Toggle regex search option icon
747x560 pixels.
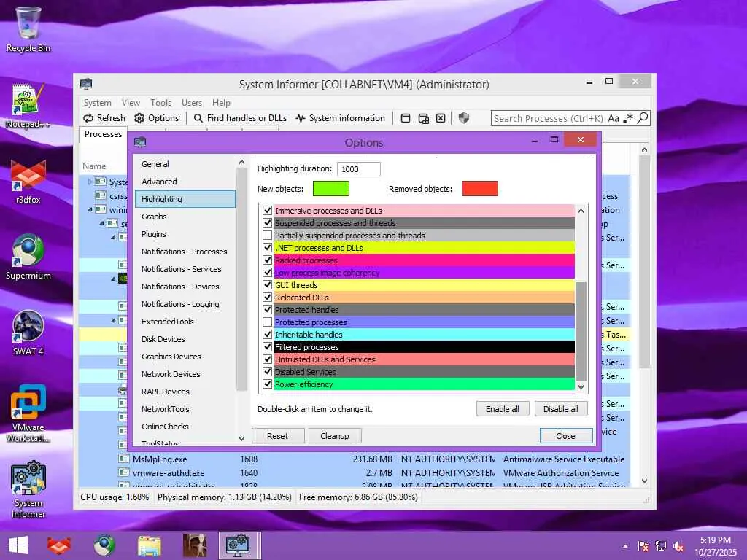[x=629, y=117]
